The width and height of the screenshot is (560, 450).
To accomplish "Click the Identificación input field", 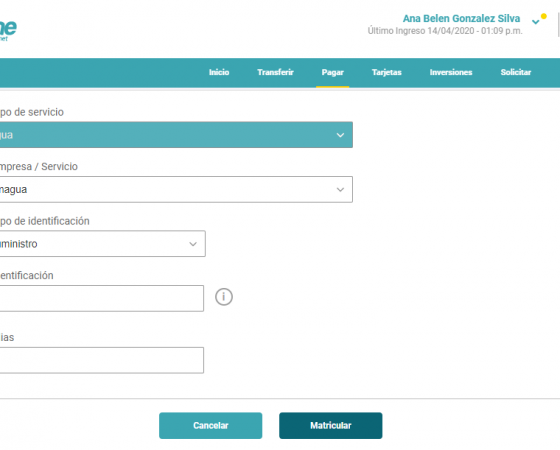I will click(102, 298).
